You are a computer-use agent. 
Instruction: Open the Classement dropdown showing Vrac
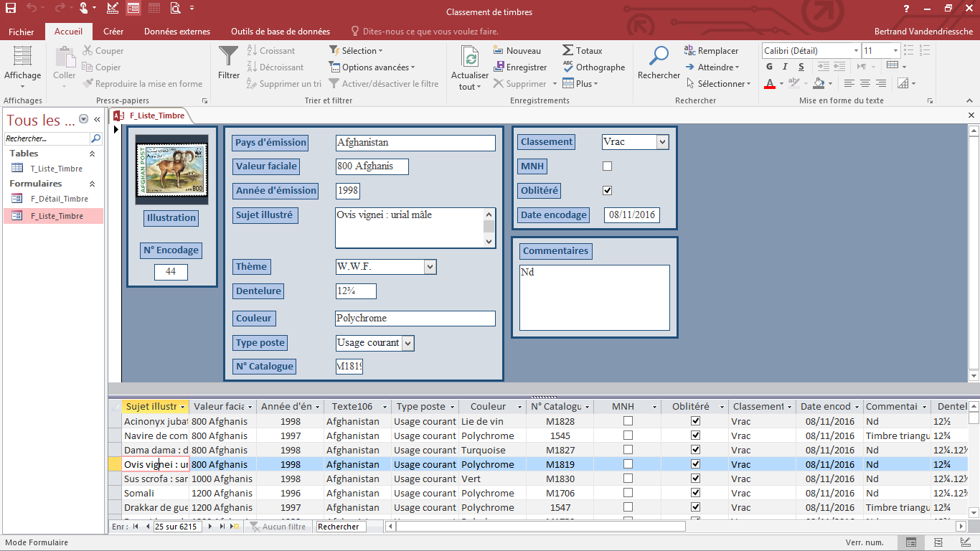(x=662, y=142)
